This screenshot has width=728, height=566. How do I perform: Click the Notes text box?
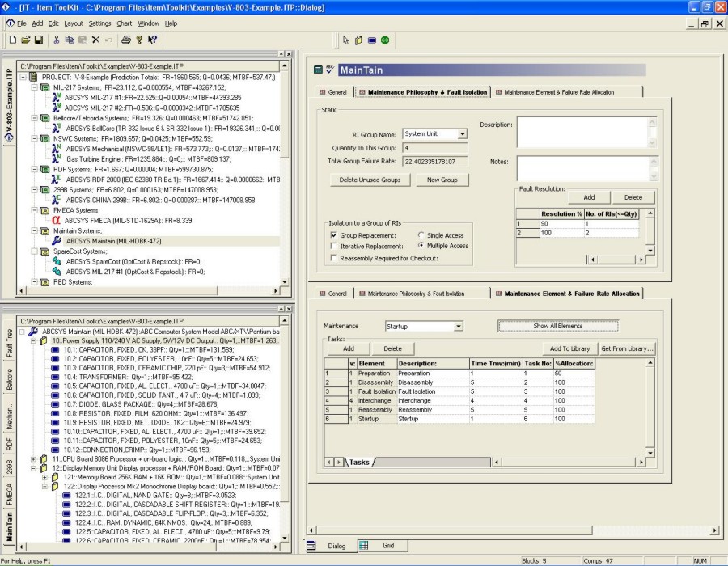(x=583, y=168)
